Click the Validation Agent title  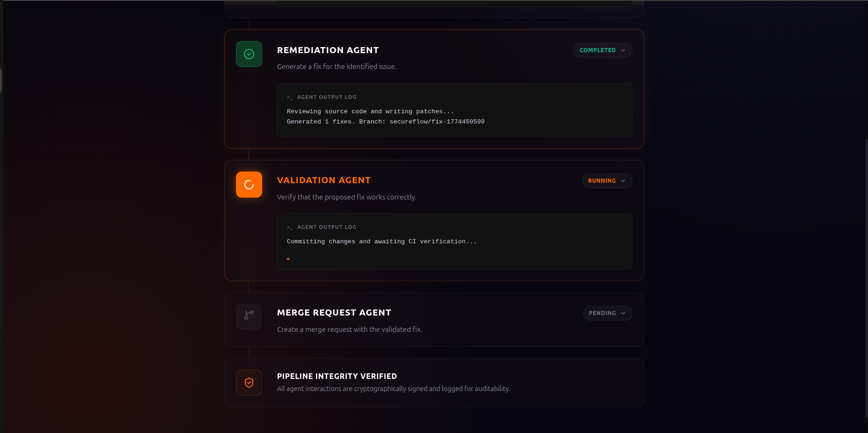coord(324,180)
